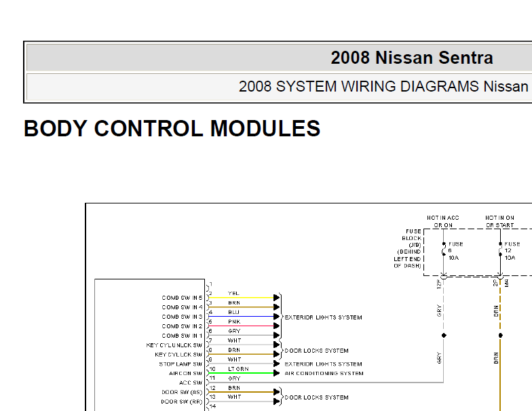532x411 pixels.
Task: Click pin number "1" on the module
Action: coord(211,284)
